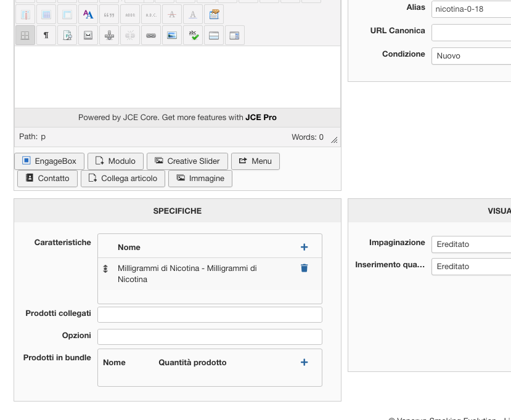Open the Impaginazione dropdown
The image size is (511, 420).
471,244
